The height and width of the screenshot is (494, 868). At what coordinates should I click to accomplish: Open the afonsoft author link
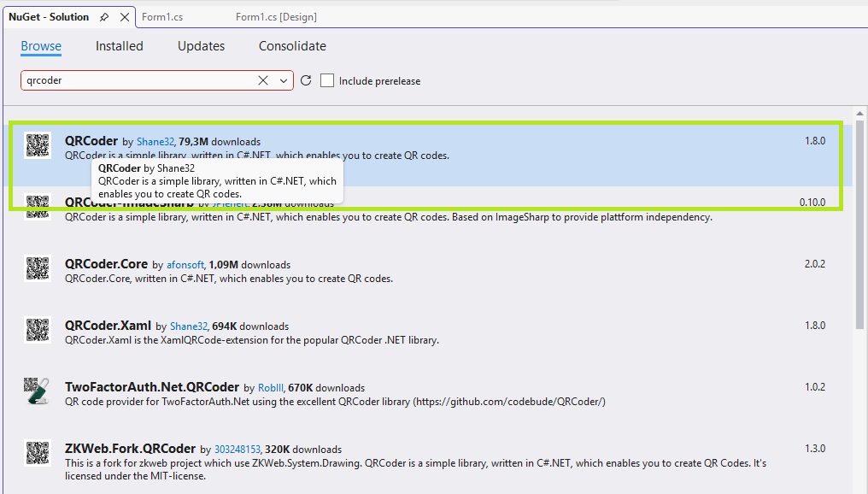coord(185,265)
